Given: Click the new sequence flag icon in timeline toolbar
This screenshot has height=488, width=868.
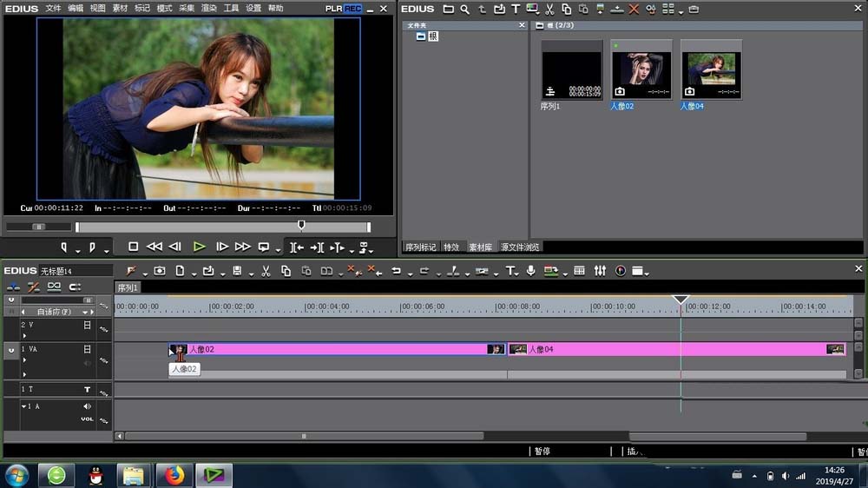Looking at the screenshot, I should (x=131, y=271).
